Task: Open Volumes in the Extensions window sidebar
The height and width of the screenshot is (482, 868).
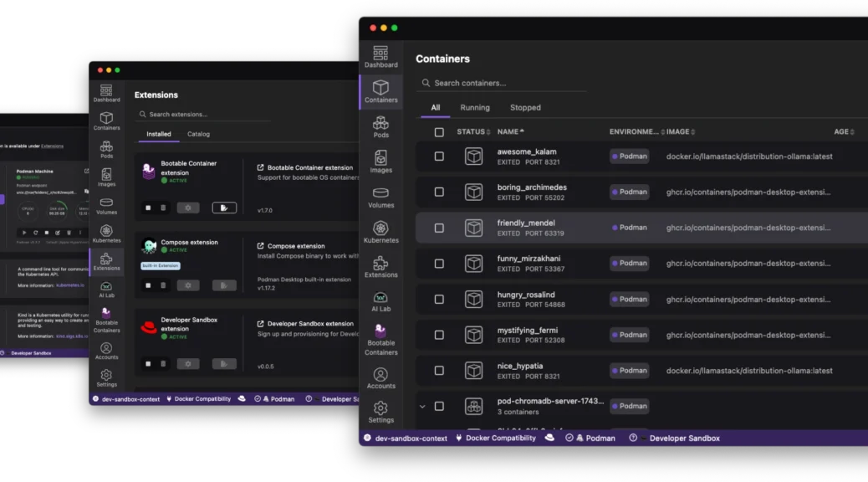Action: [106, 206]
